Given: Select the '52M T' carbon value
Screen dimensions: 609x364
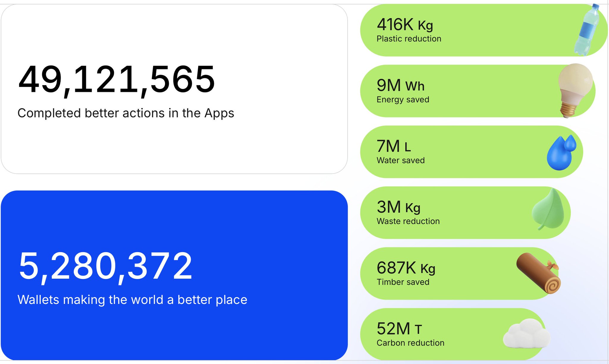Looking at the screenshot, I should point(399,329).
